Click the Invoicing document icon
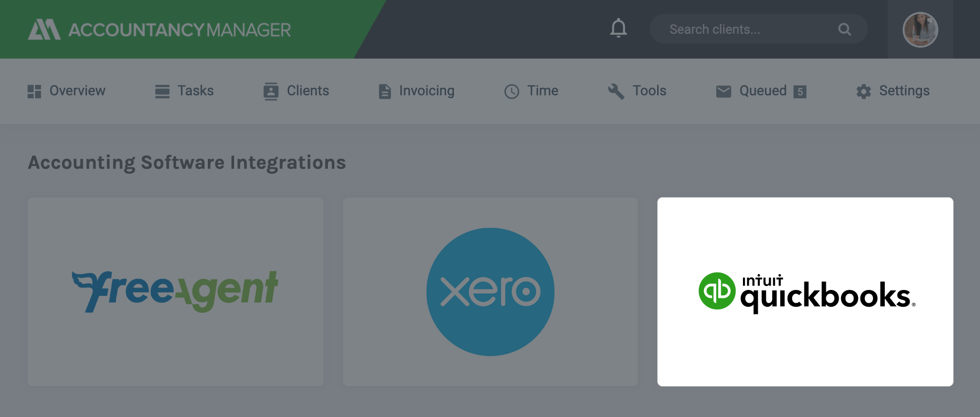The width and height of the screenshot is (980, 417). coord(385,91)
